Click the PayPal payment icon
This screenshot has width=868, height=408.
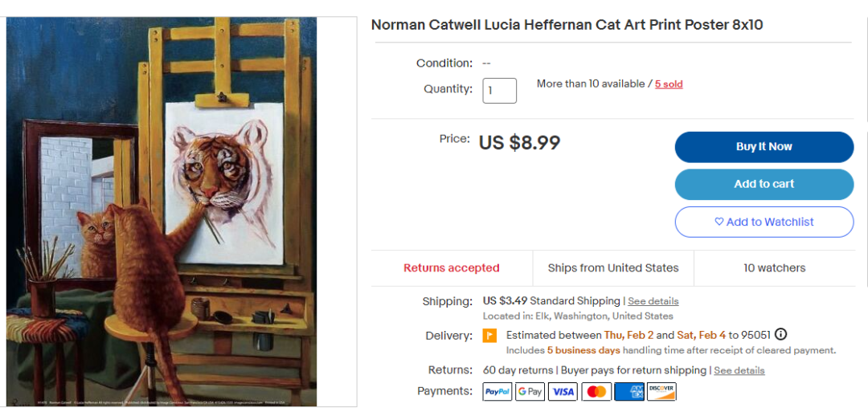tap(497, 391)
